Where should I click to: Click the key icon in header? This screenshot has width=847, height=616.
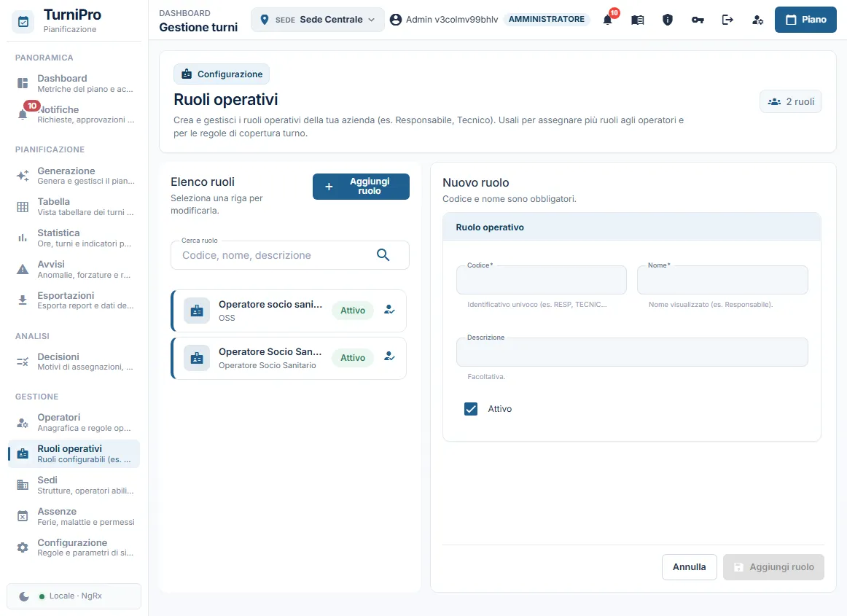pyautogui.click(x=698, y=20)
